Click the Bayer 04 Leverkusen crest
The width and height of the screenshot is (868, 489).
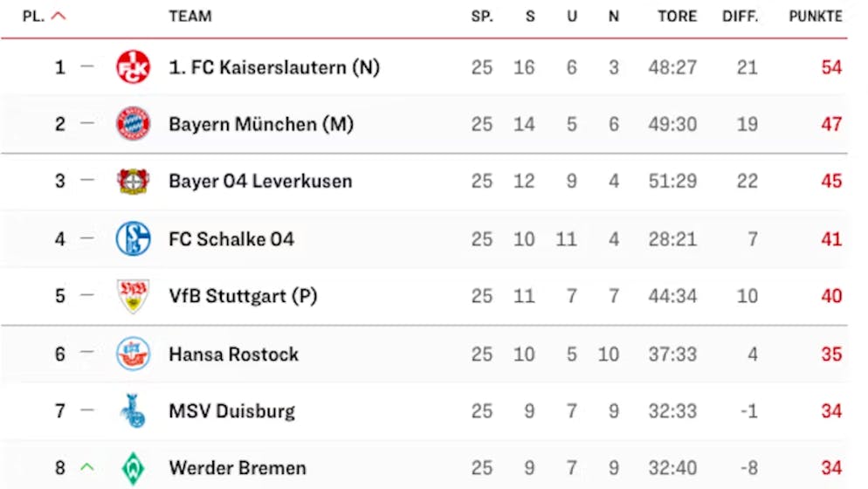click(x=134, y=182)
